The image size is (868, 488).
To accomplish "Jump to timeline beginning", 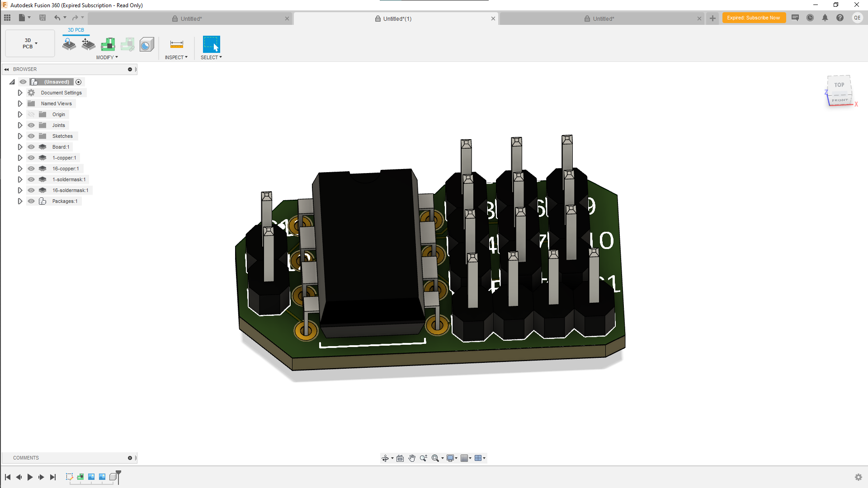I will pyautogui.click(x=8, y=477).
